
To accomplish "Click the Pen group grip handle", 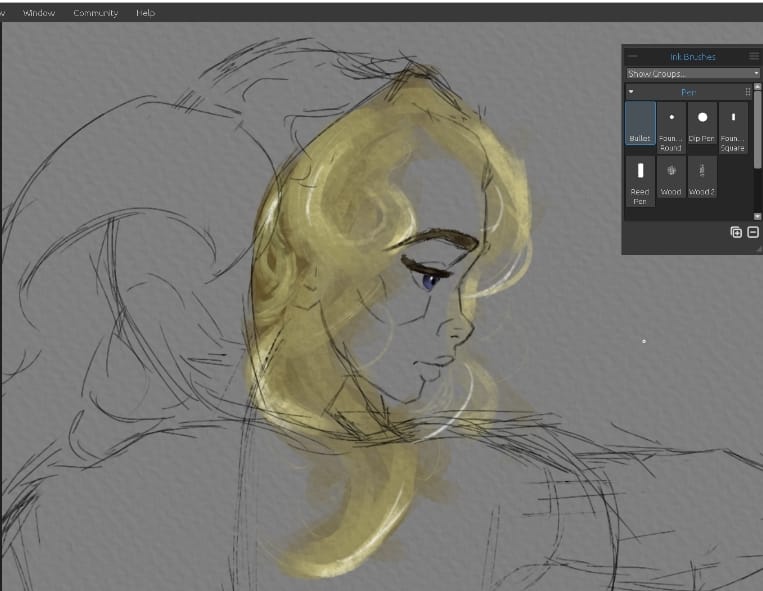I will click(x=748, y=91).
